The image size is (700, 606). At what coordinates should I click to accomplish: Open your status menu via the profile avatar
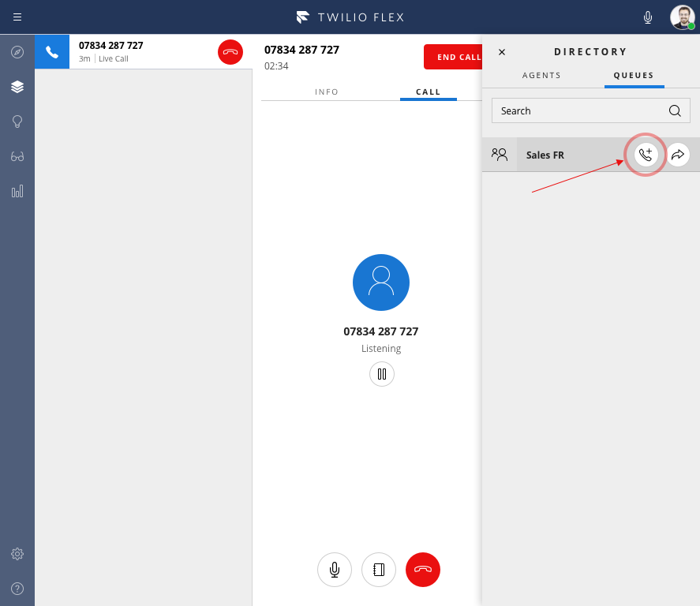[x=681, y=17]
